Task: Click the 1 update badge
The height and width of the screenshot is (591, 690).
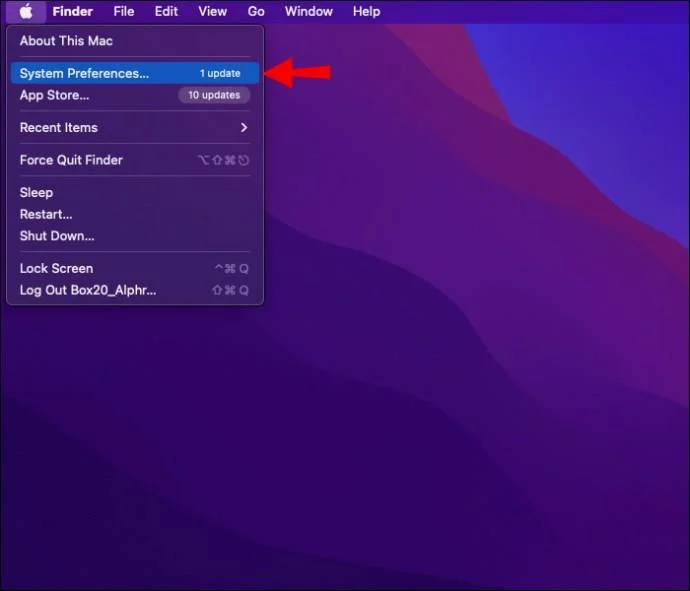Action: coord(220,73)
